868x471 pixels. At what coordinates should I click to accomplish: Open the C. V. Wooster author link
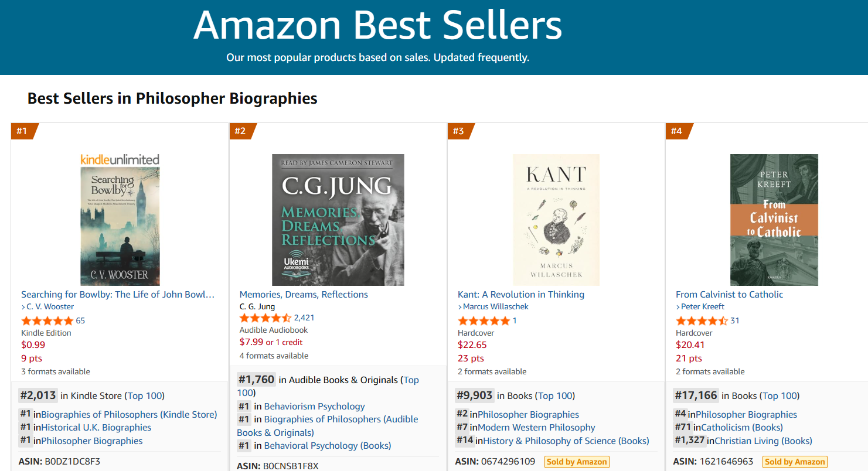tap(50, 306)
